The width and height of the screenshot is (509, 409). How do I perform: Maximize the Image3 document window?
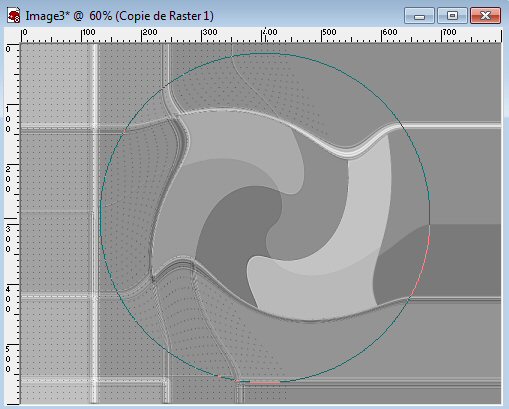click(452, 16)
